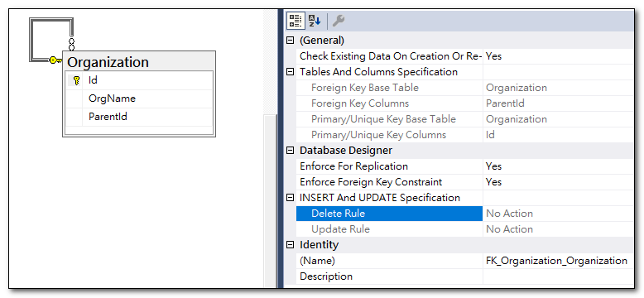The width and height of the screenshot is (644, 298).
Task: Collapse the (General) section
Action: pos(291,41)
